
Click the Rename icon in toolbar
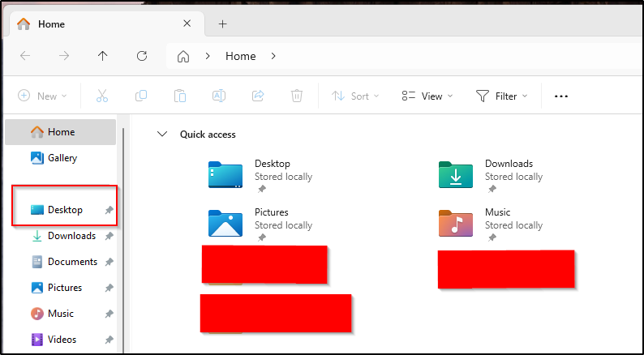click(x=219, y=96)
